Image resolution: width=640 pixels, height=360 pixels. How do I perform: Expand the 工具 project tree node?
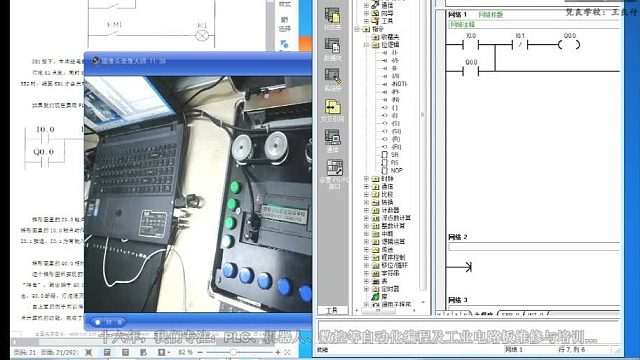(x=366, y=21)
